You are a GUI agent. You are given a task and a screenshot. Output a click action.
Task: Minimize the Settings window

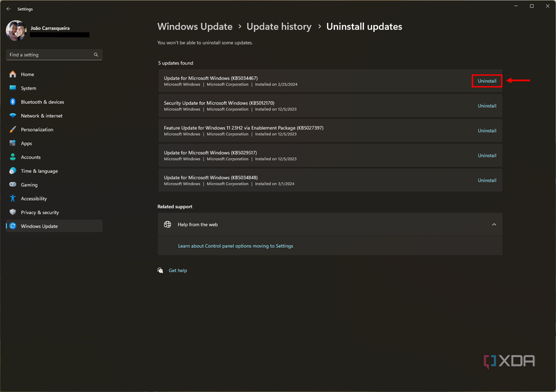click(516, 6)
